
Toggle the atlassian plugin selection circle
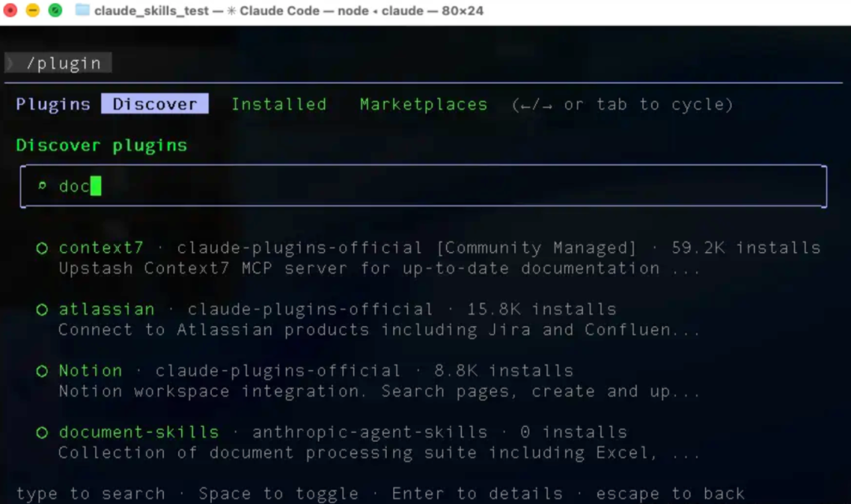pyautogui.click(x=42, y=309)
